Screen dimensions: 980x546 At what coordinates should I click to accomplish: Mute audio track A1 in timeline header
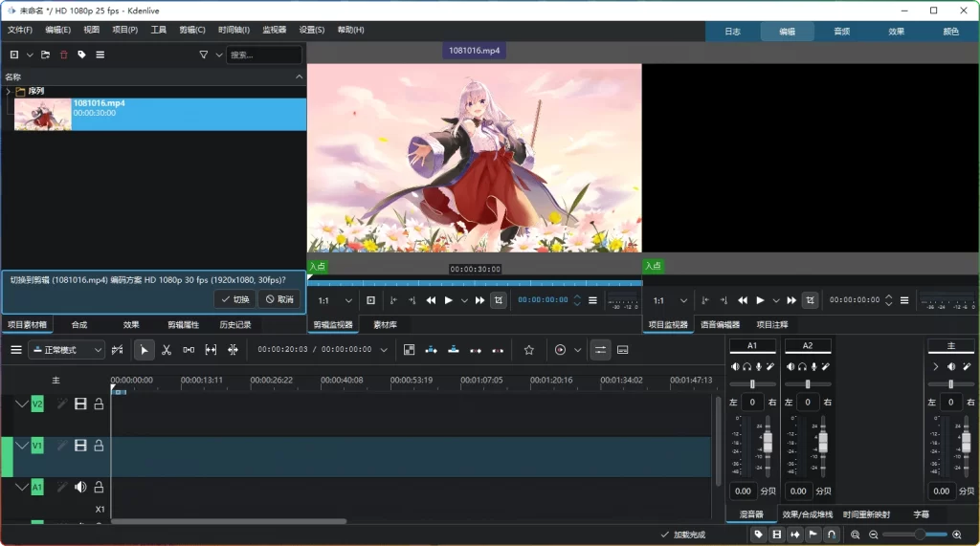[80, 487]
